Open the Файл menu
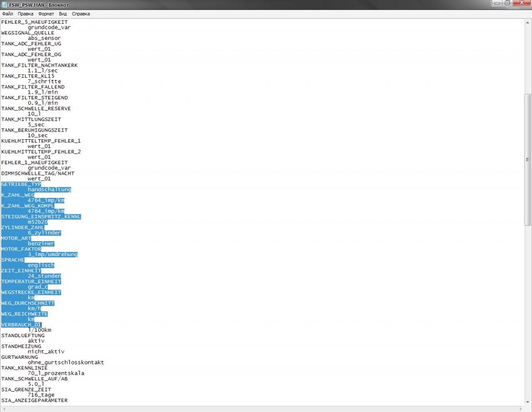532x412 pixels. coord(7,14)
